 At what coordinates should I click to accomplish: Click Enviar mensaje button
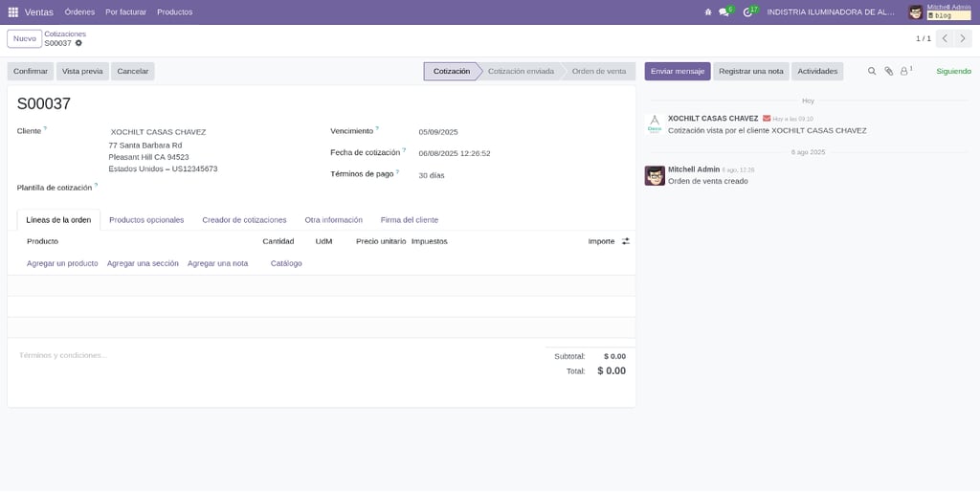(678, 71)
